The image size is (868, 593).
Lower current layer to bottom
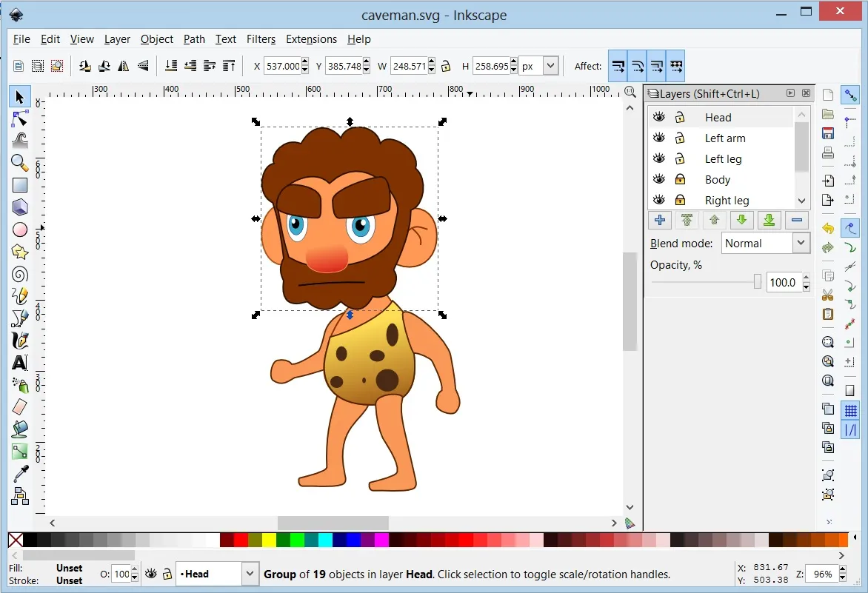(769, 220)
